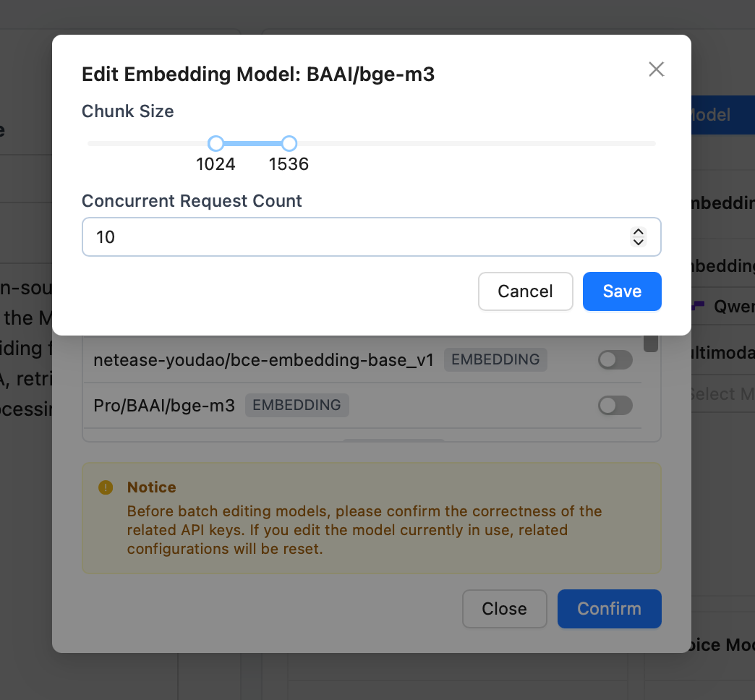Viewport: 755px width, 700px height.
Task: Click EMBEDDING tag beside Pro/BAAI/bge-m3
Action: coord(297,405)
